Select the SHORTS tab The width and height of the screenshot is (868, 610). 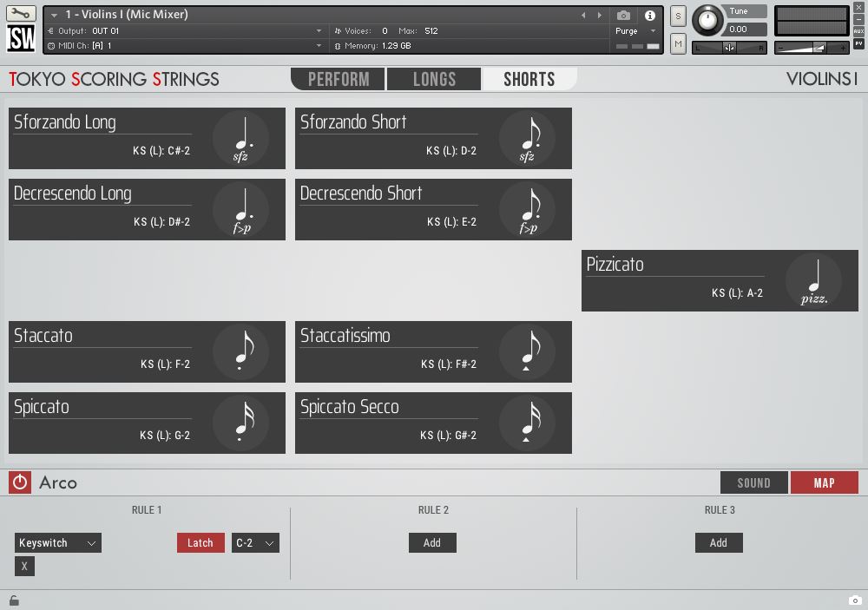point(529,79)
